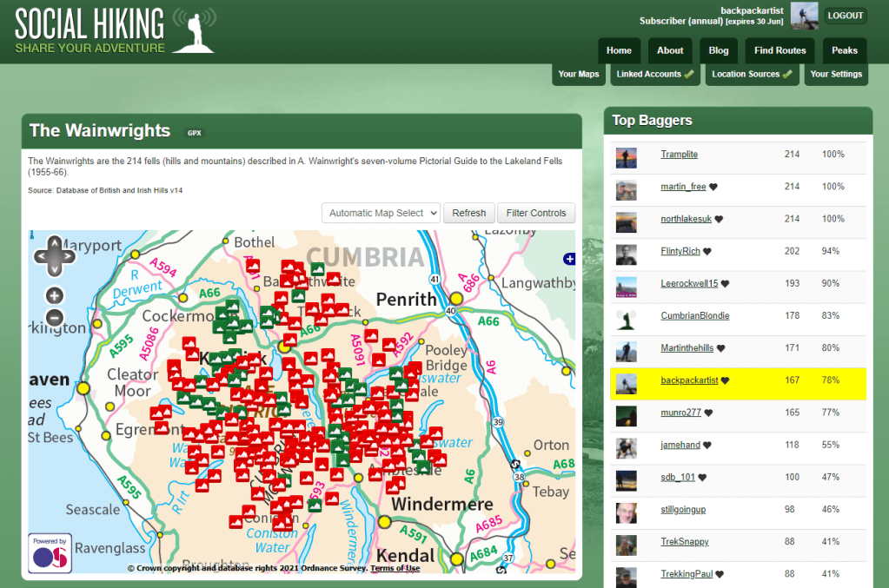Viewport: 889px width, 588px height.
Task: Go to the Peaks menu tab
Action: [x=844, y=50]
